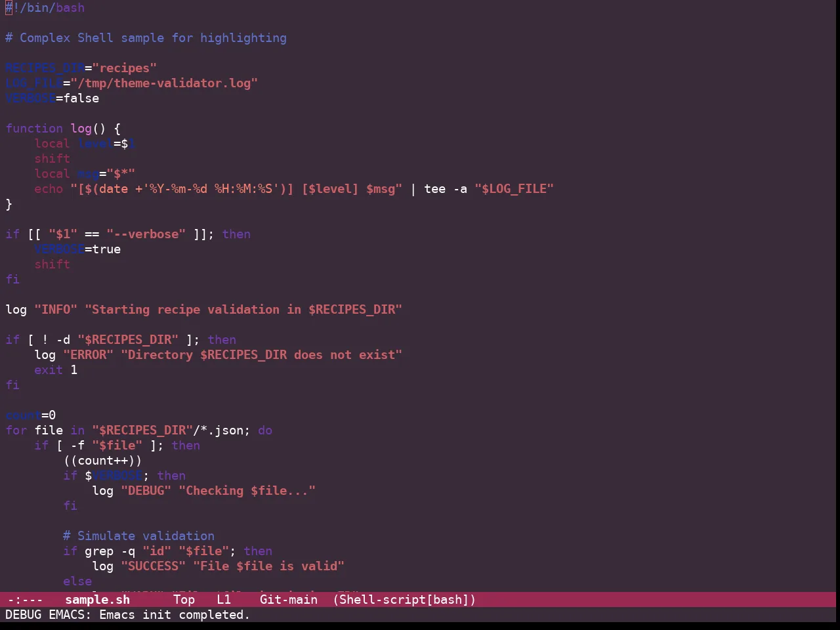This screenshot has height=630, width=840.
Task: Click the '-f' test flag before "$file"
Action: click(77, 446)
